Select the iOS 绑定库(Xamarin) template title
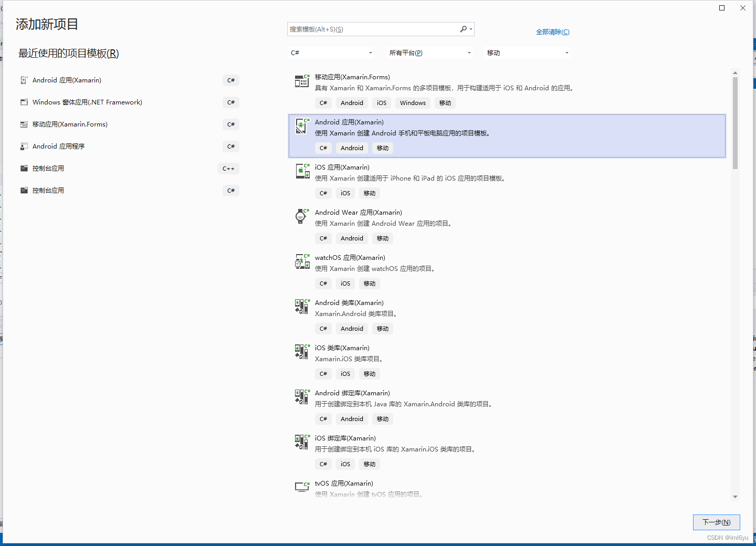Screen dimensions: 756x546 tap(345, 438)
